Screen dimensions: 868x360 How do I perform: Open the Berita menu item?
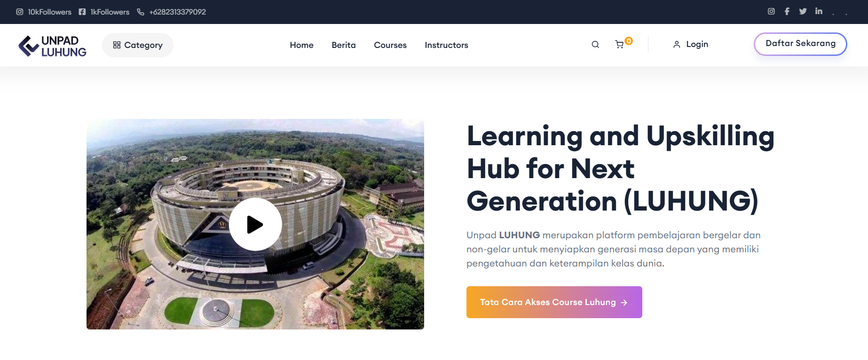pos(344,45)
